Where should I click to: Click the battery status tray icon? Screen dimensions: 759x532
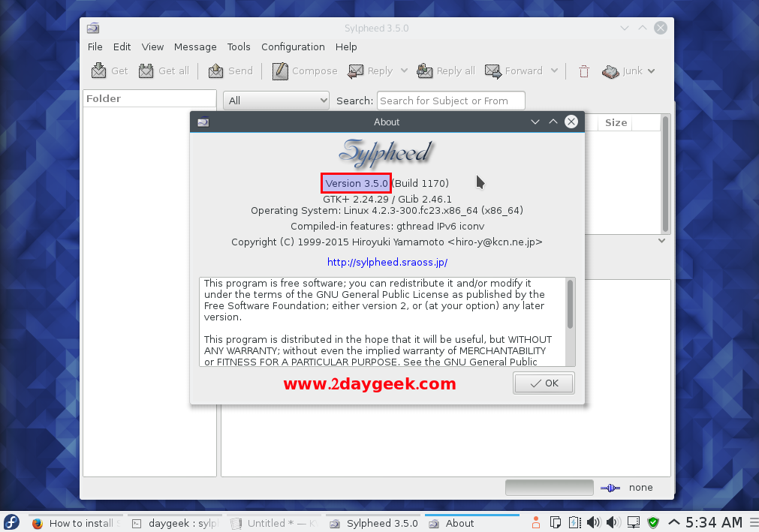[x=574, y=522]
